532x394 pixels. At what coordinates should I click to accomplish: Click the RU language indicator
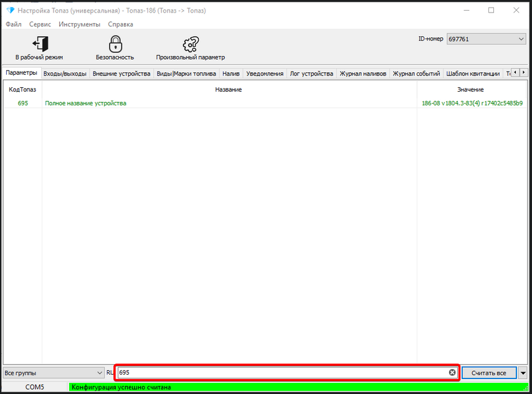[x=110, y=373]
